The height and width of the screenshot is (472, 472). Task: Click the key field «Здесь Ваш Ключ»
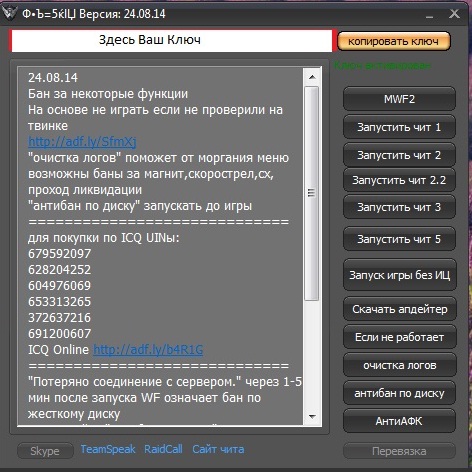coord(171,40)
